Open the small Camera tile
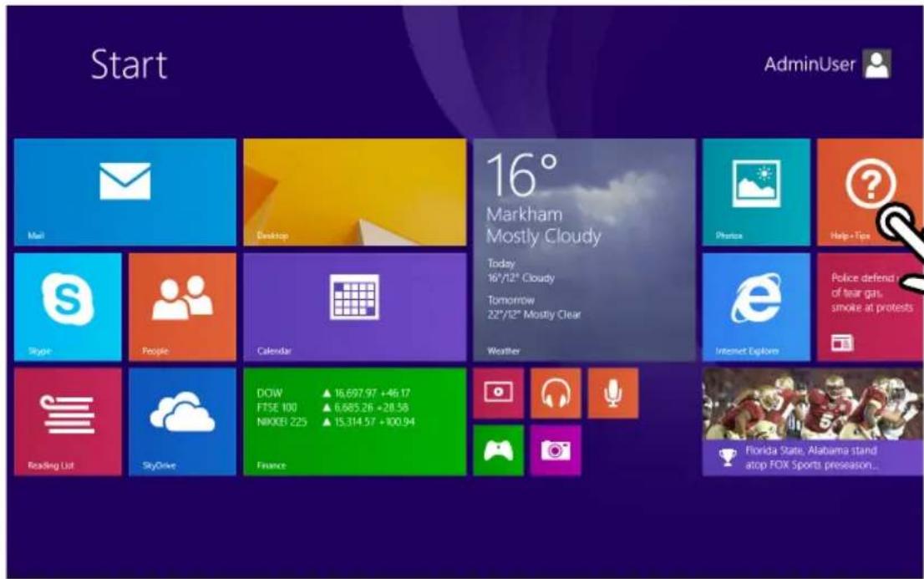 point(555,450)
